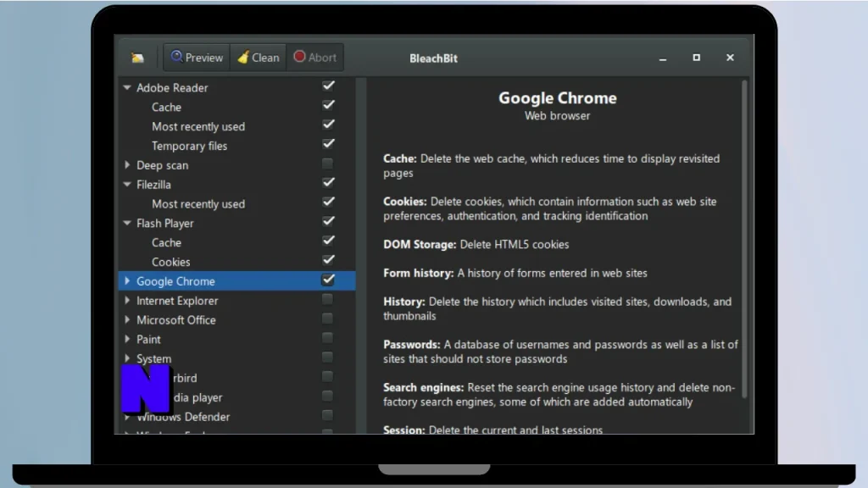Expand the Internet Explorer tree node
This screenshot has width=868, height=488.
[127, 301]
